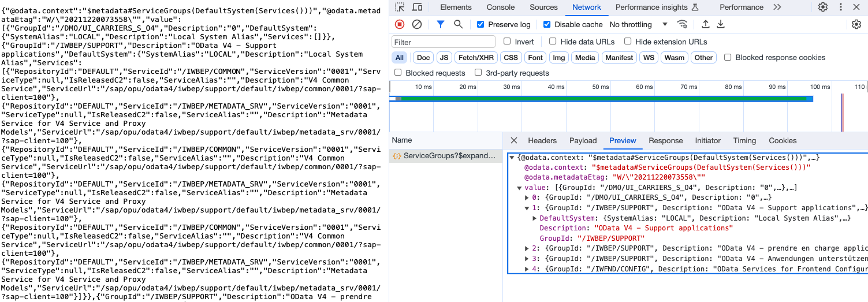Switch to the Sources tab
The height and width of the screenshot is (302, 868).
[x=543, y=7]
